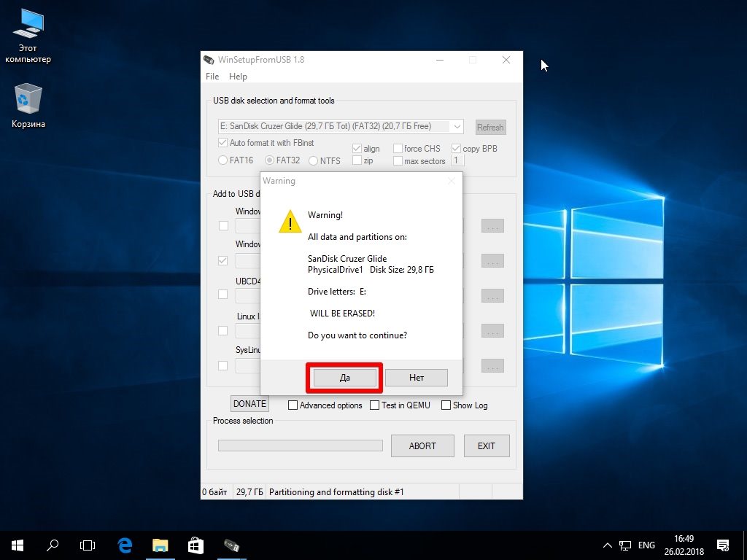
Task: Toggle the Linux ISO row checkbox
Action: click(223, 330)
